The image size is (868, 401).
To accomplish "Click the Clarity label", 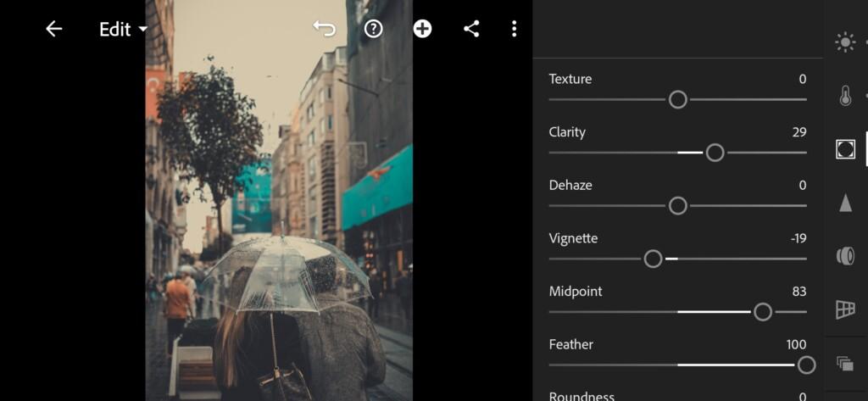I will coord(567,132).
